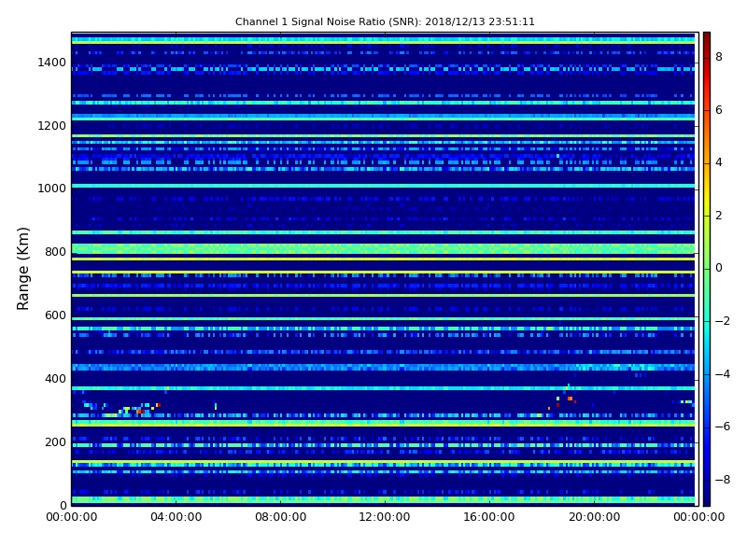Click the yellow region of the colorbar near 3
The height and width of the screenshot is (560, 747).
pos(707,189)
